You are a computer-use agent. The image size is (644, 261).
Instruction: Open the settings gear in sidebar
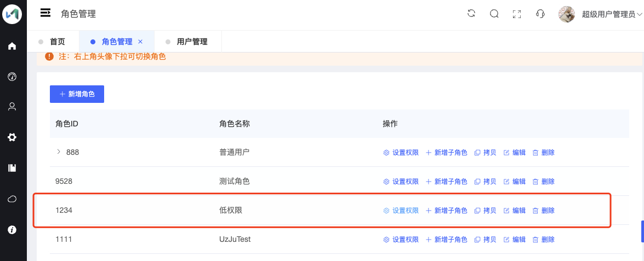click(x=12, y=137)
